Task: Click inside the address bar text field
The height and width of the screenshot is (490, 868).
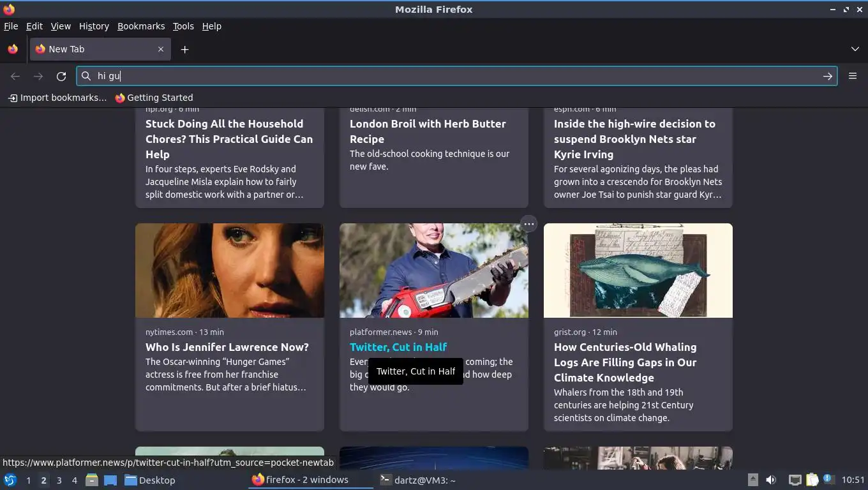Action: tap(456, 76)
